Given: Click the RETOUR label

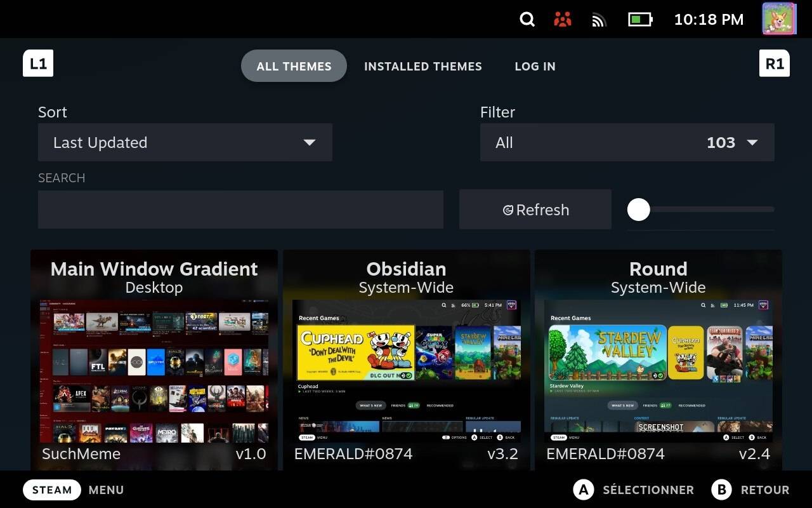Looking at the screenshot, I should (x=765, y=490).
